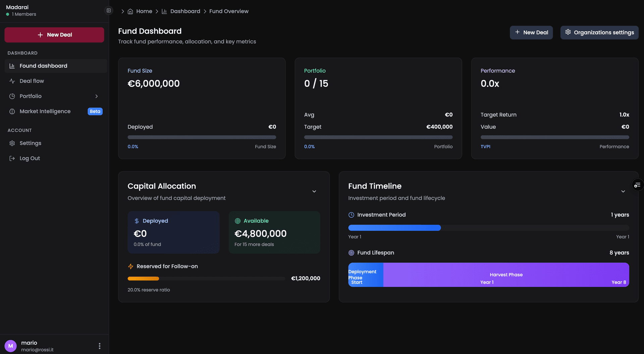This screenshot has height=354, width=644.
Task: Open account Settings from the sidebar
Action: pos(30,143)
